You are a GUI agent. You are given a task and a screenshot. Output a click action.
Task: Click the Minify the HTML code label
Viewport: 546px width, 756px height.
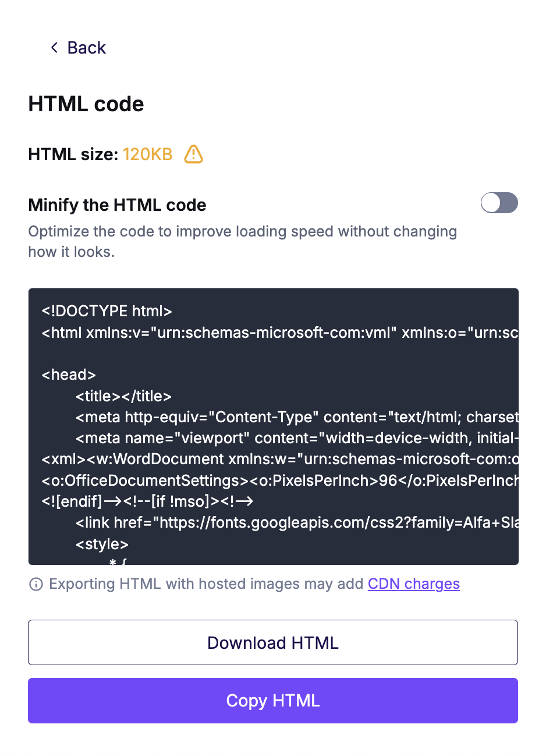(117, 205)
